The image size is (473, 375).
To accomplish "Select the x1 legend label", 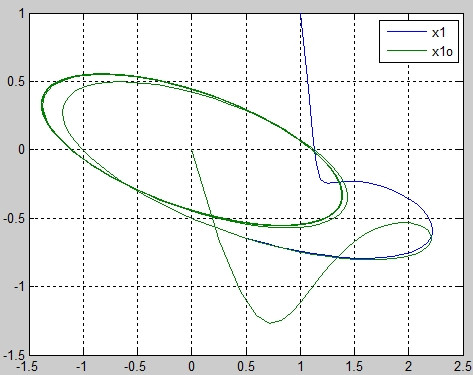I will (x=439, y=33).
